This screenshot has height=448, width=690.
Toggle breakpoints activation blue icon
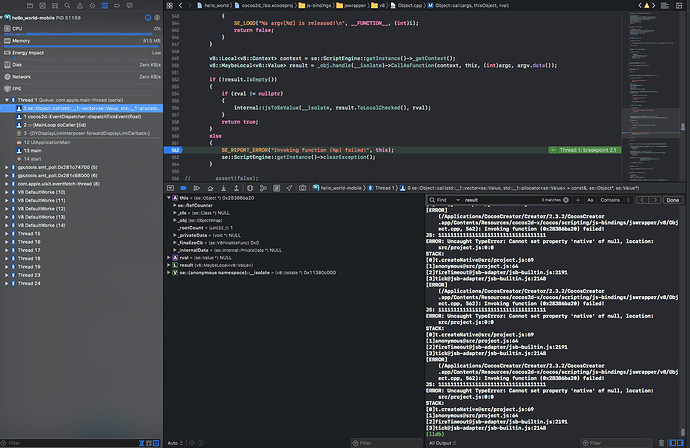click(x=184, y=188)
